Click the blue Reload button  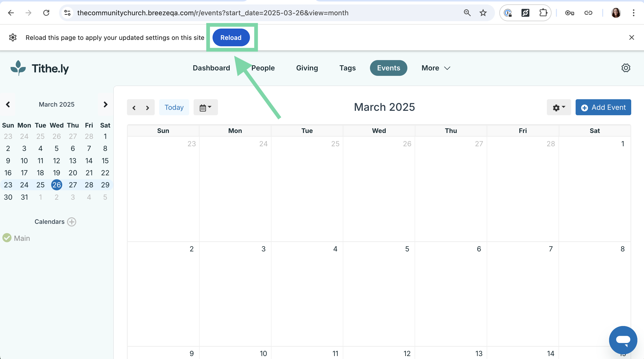pyautogui.click(x=231, y=37)
